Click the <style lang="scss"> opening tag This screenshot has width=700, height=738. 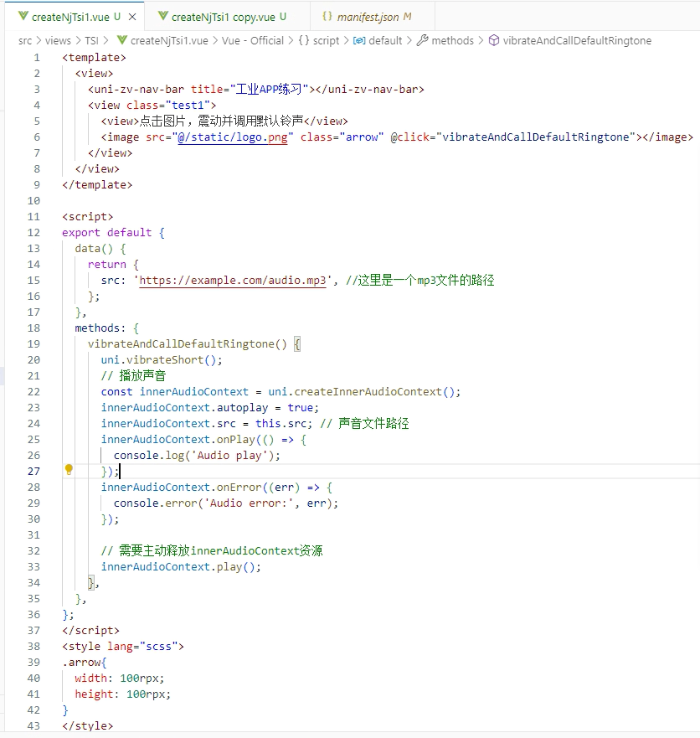click(123, 647)
